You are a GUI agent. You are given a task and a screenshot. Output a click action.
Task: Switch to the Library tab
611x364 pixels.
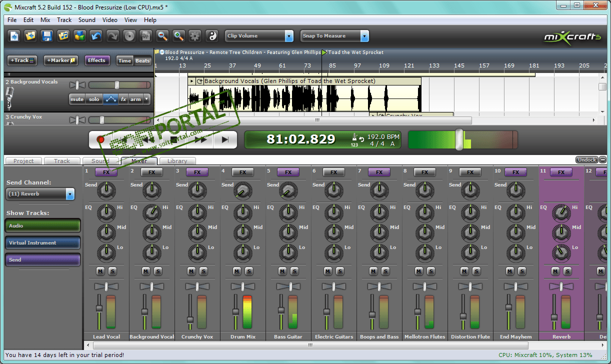point(177,161)
